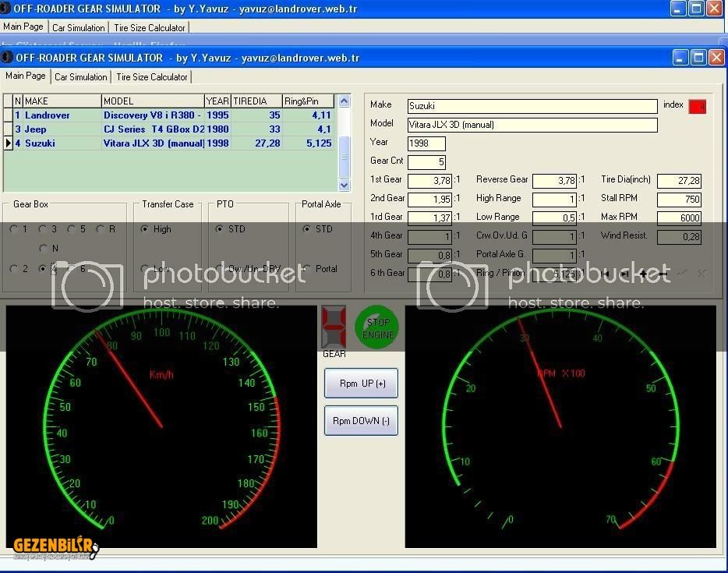Focus the Model field
The image size is (728, 573).
(x=532, y=125)
